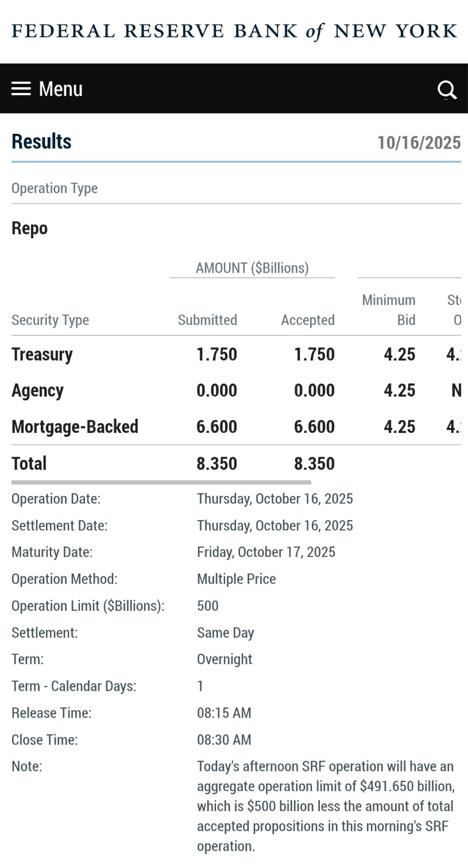Click the 10/16/2025 date
Viewport: 468px width, 868px height.
coord(419,142)
